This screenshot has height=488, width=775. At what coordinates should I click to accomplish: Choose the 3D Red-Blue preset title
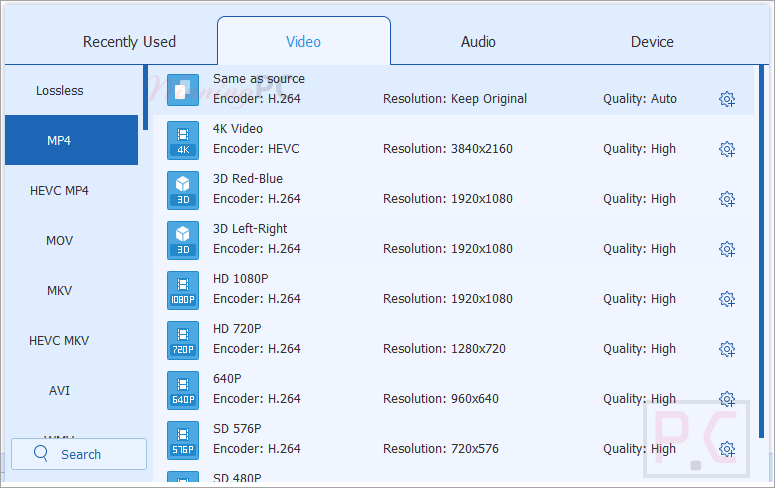coord(248,178)
